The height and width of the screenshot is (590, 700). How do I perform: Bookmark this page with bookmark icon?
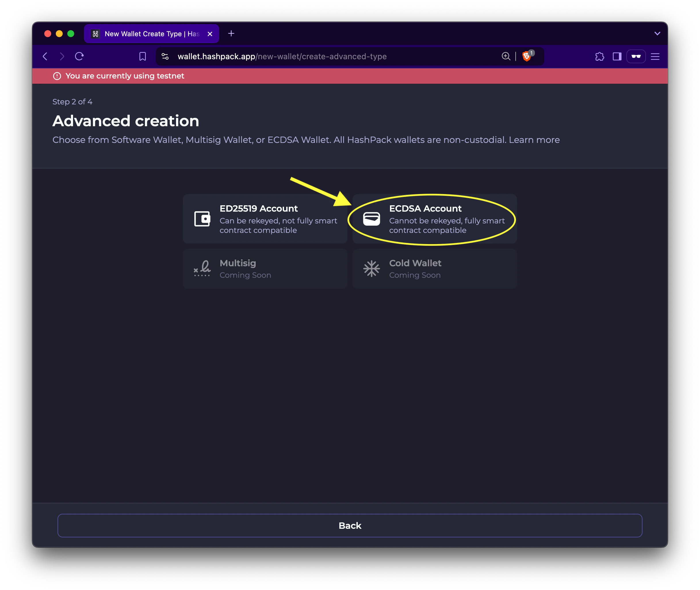click(x=143, y=56)
